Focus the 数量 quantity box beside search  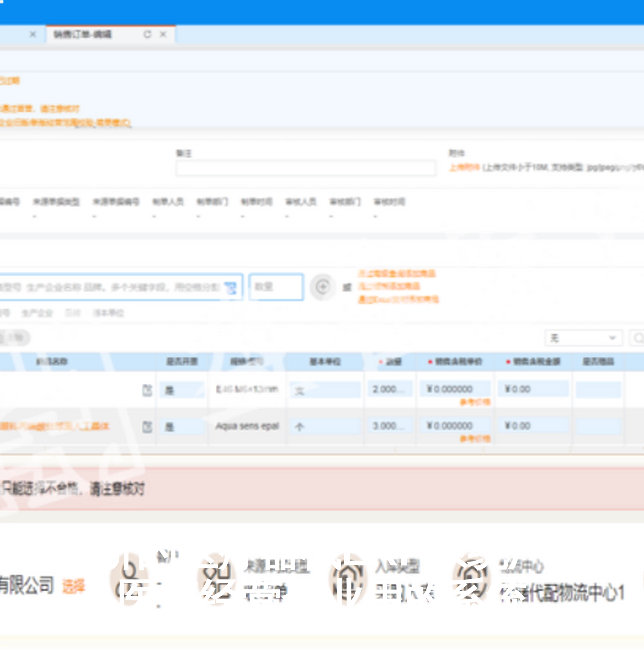click(276, 287)
